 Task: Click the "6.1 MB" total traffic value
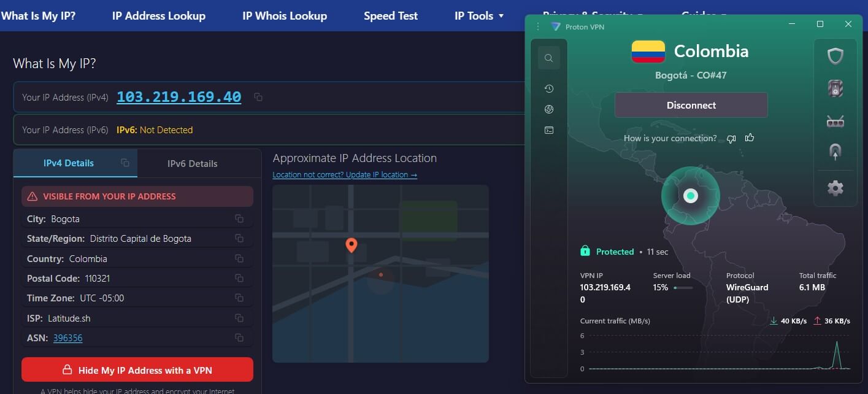812,287
